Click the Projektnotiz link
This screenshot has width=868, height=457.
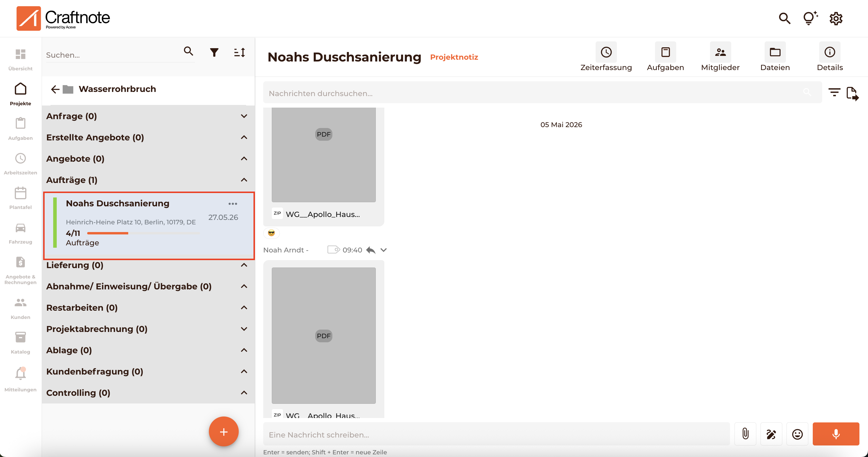(x=454, y=57)
